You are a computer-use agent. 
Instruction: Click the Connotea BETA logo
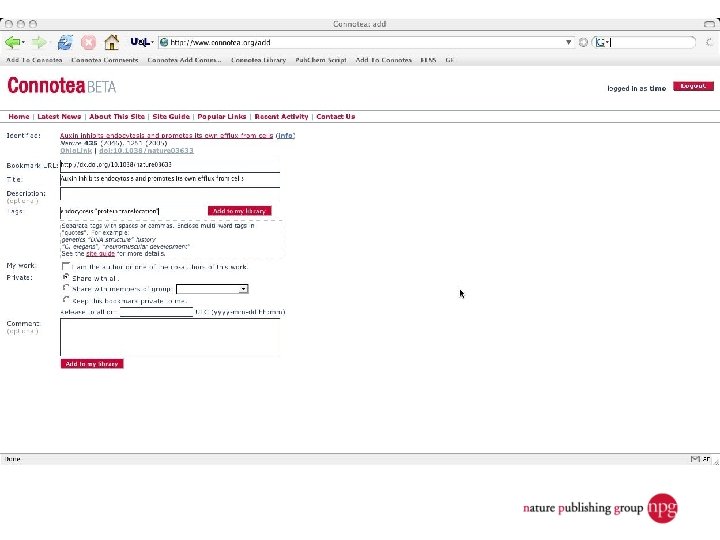tap(62, 86)
